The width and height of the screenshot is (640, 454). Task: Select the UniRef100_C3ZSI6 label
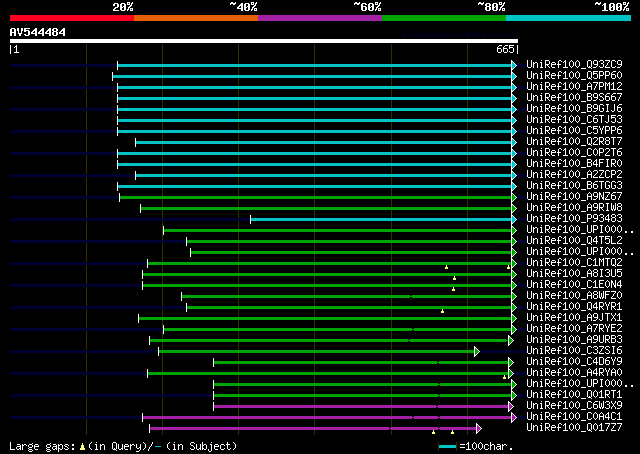[574, 351]
